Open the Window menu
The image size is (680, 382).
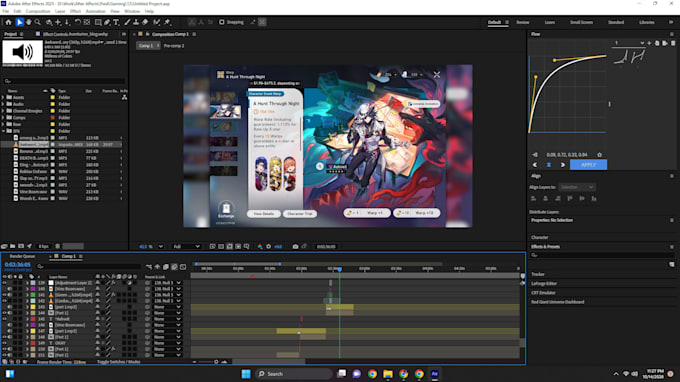pos(132,11)
